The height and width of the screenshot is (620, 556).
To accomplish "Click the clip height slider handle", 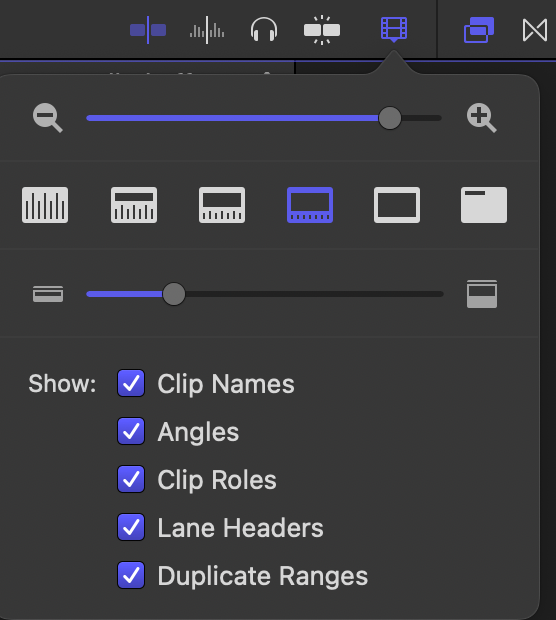I will [x=174, y=294].
